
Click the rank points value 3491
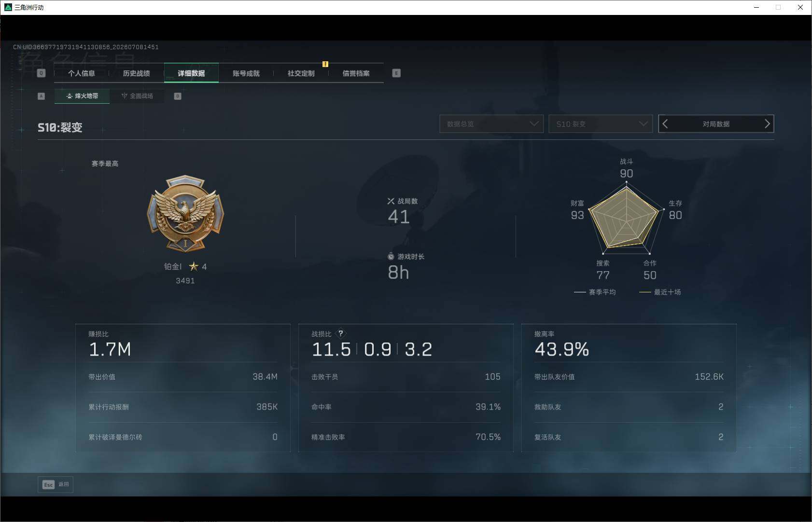[185, 281]
